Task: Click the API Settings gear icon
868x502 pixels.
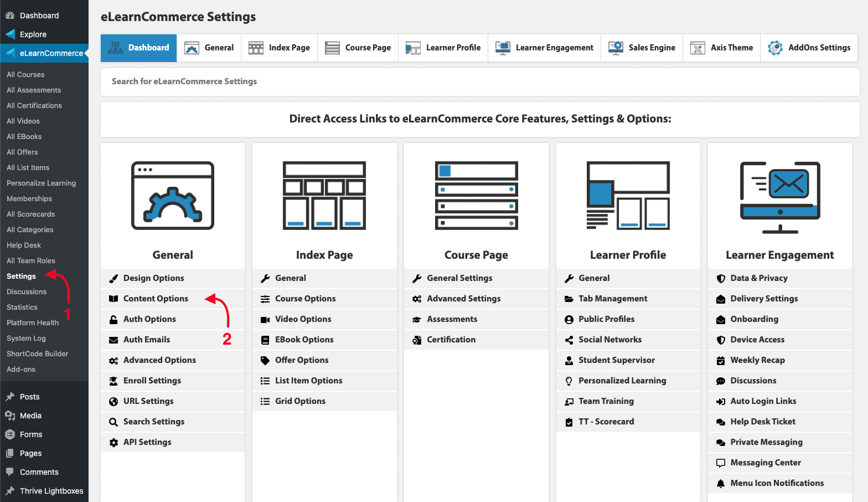Action: coord(113,443)
